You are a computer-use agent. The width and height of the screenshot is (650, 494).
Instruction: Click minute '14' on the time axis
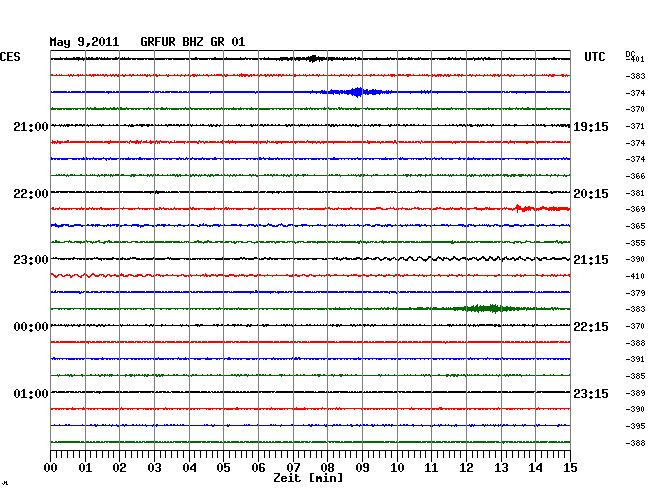tap(535, 468)
